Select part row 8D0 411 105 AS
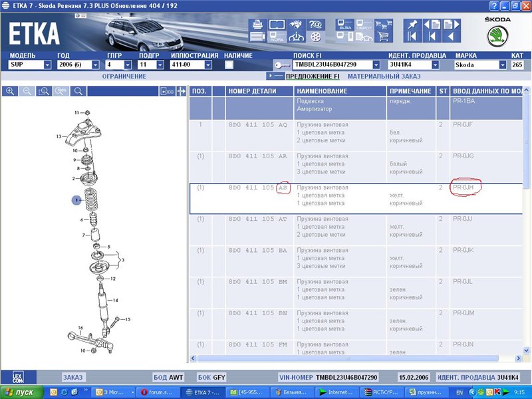Image resolution: width=532 pixels, height=399 pixels. tap(356, 198)
